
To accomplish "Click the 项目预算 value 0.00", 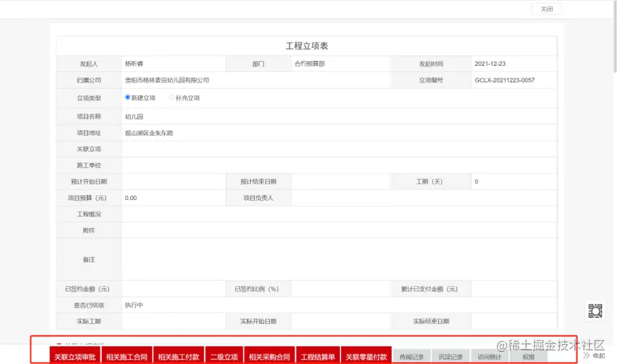I will click(131, 198).
